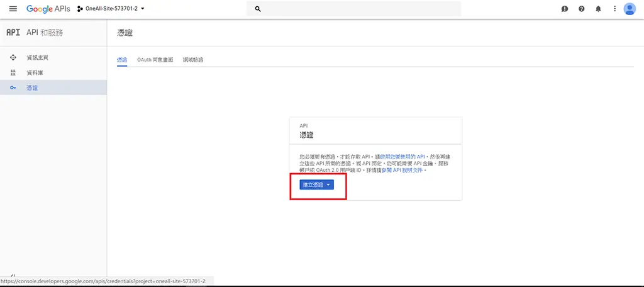The width and height of the screenshot is (644, 287).
Task: Open the feedback alert icon
Action: click(565, 9)
